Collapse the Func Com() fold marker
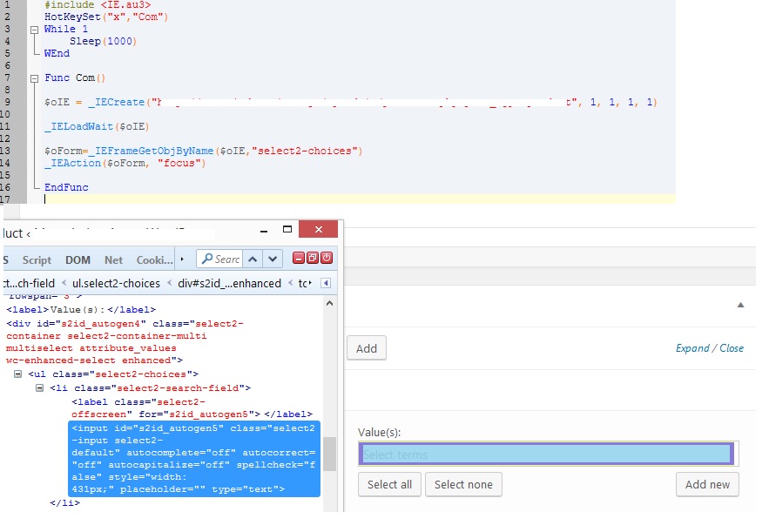 (x=34, y=78)
